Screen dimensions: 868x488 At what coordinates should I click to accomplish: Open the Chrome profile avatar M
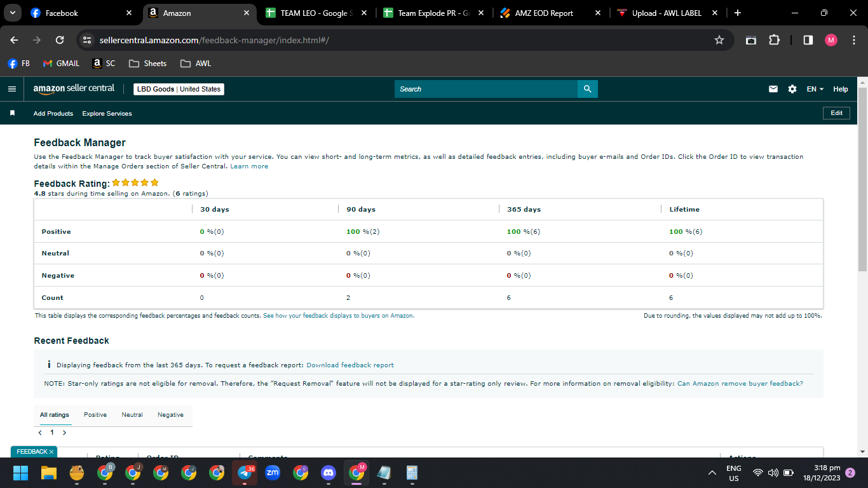[x=831, y=40]
